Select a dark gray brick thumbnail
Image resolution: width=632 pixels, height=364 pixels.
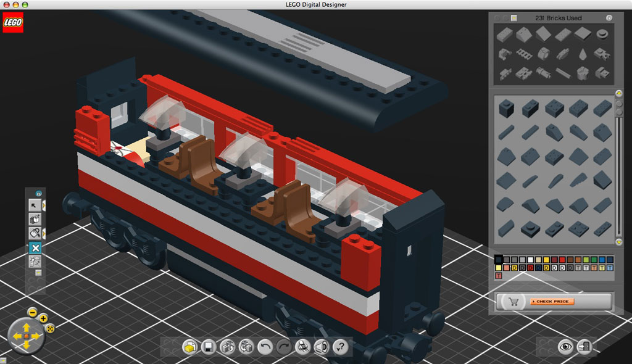point(507,107)
